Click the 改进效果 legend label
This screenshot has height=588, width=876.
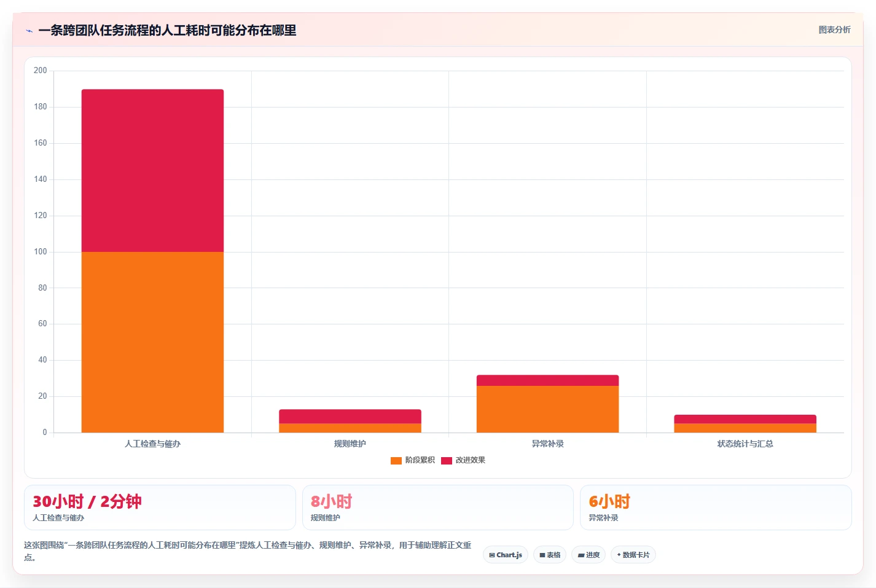(x=471, y=460)
